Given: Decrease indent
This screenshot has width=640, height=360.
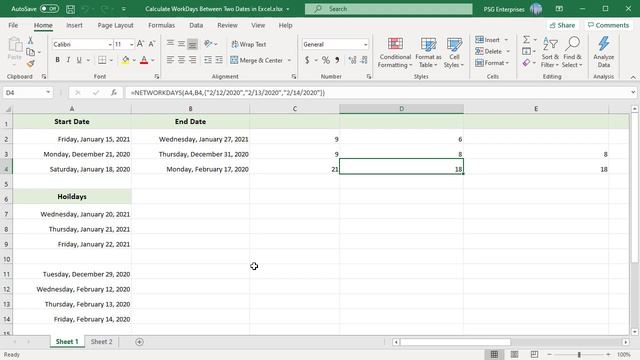Looking at the screenshot, I should coord(208,60).
